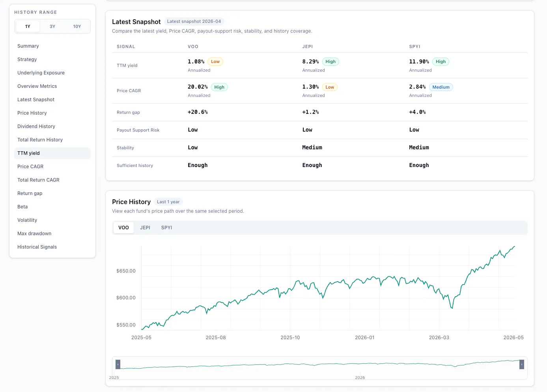Click the Medium badge beside 2.84%

coord(441,87)
